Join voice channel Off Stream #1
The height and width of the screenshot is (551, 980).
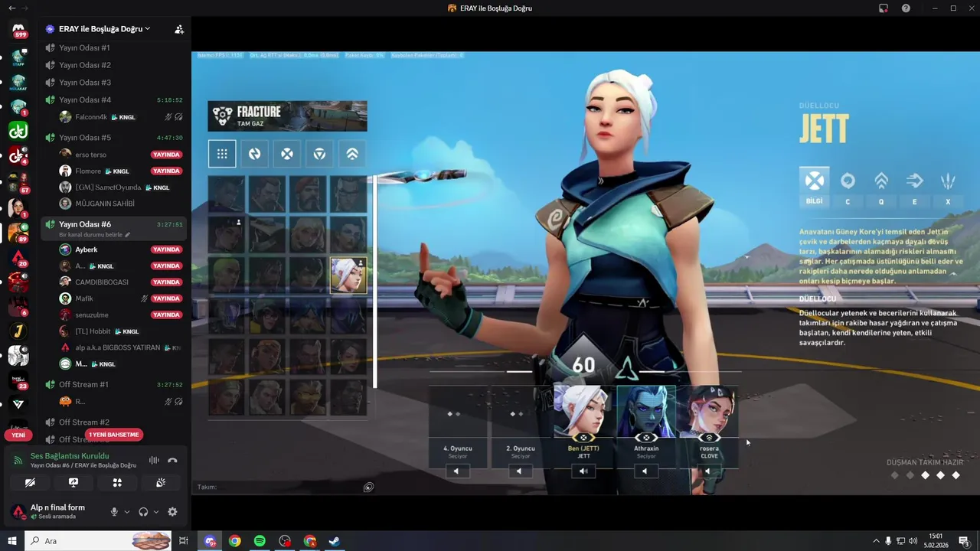click(x=114, y=384)
